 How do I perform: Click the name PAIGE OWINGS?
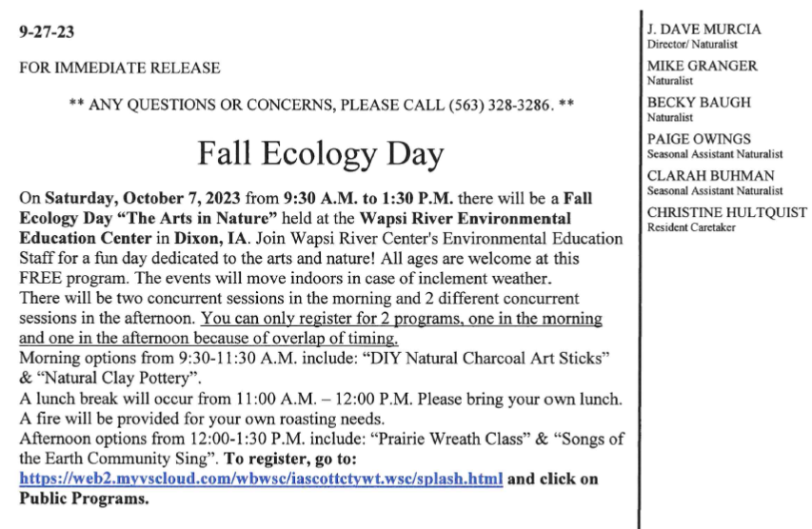click(x=699, y=139)
